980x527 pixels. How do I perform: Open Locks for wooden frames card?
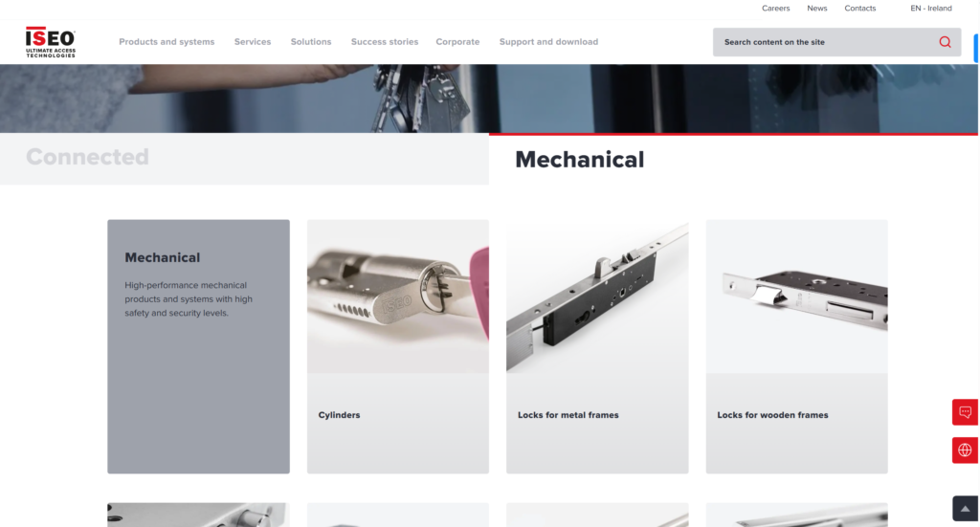tap(797, 346)
